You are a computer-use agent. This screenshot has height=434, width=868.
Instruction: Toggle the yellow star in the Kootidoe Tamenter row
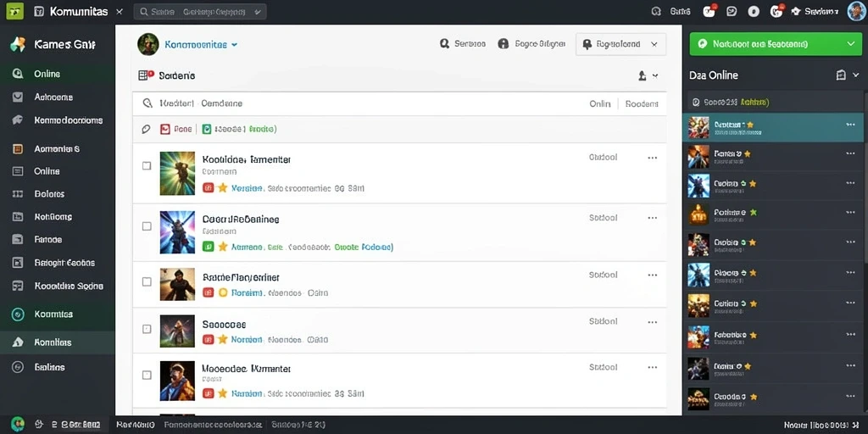pos(223,187)
